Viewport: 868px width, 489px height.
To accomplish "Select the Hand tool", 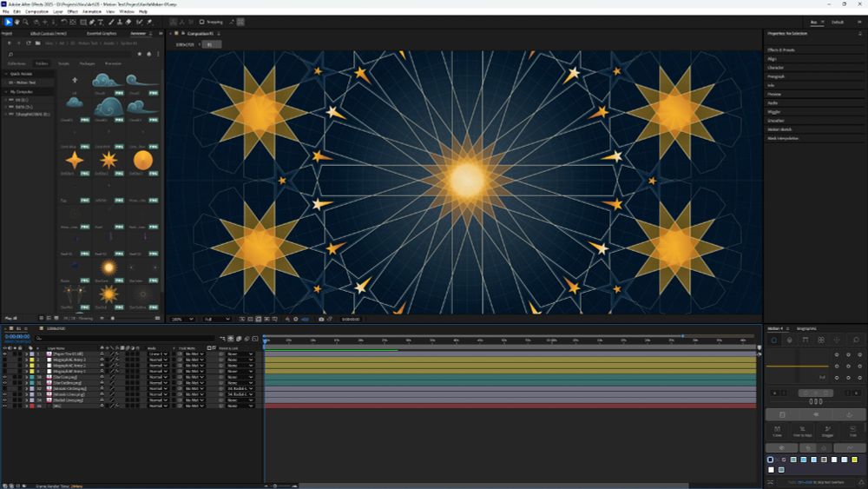I will (x=17, y=23).
